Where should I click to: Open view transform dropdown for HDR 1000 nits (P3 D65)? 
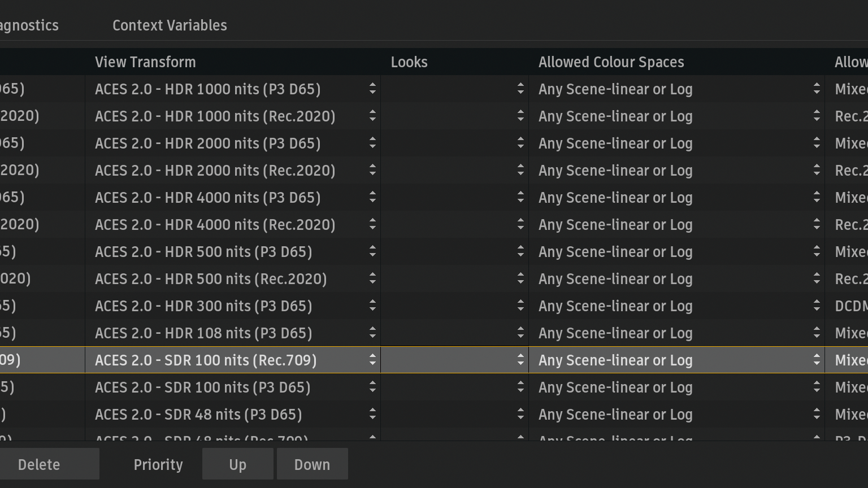coord(233,89)
